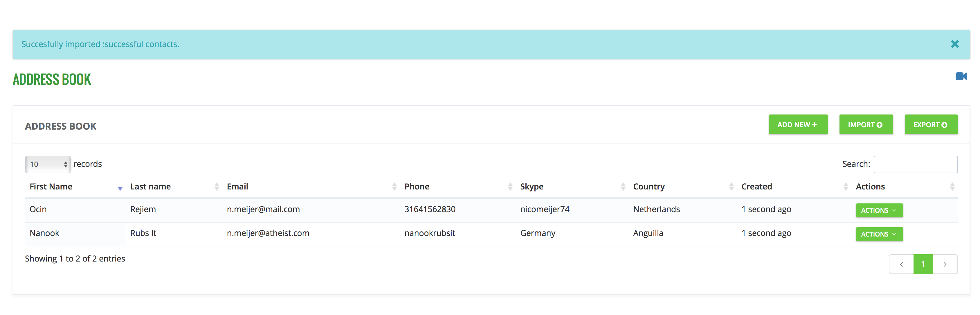Click '1 second ago' in Ocin row
Image resolution: width=980 pixels, height=315 pixels.
click(766, 210)
